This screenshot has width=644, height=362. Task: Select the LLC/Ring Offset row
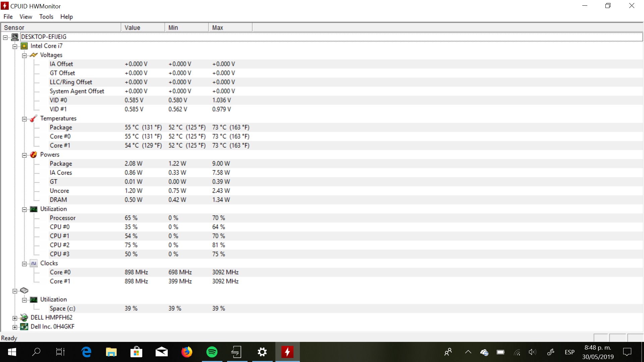click(x=346, y=82)
